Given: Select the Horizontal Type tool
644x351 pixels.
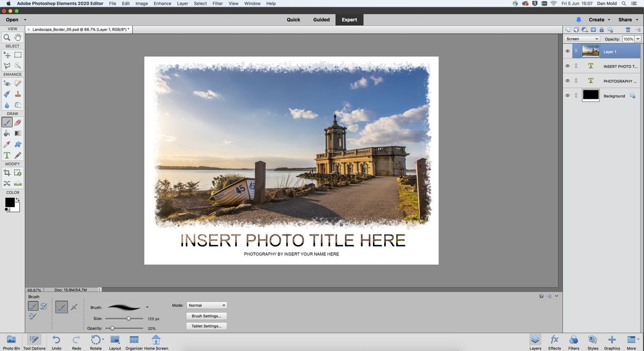Looking at the screenshot, I should [6, 155].
